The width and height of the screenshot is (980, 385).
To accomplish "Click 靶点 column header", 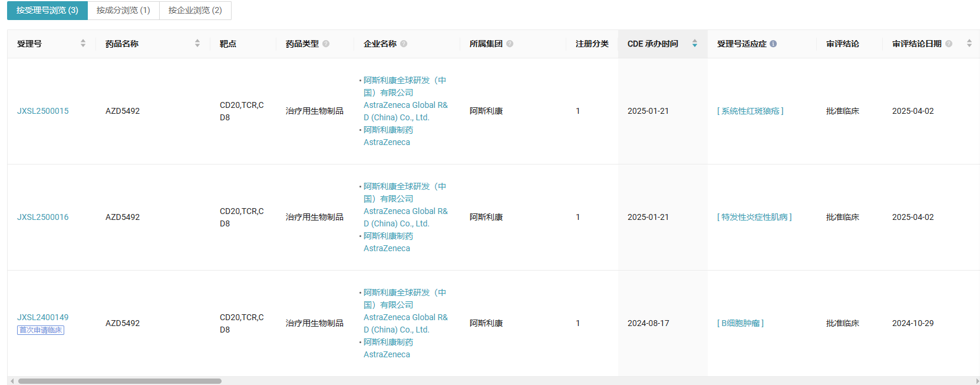I will (x=228, y=44).
